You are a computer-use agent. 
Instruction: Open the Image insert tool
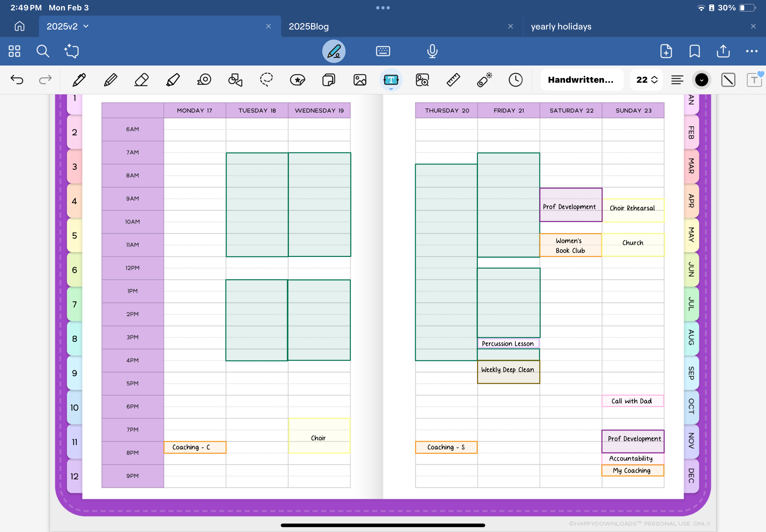click(360, 80)
